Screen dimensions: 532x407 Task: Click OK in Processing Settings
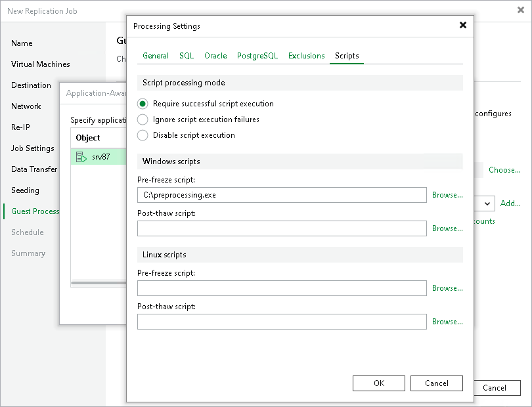click(x=379, y=383)
